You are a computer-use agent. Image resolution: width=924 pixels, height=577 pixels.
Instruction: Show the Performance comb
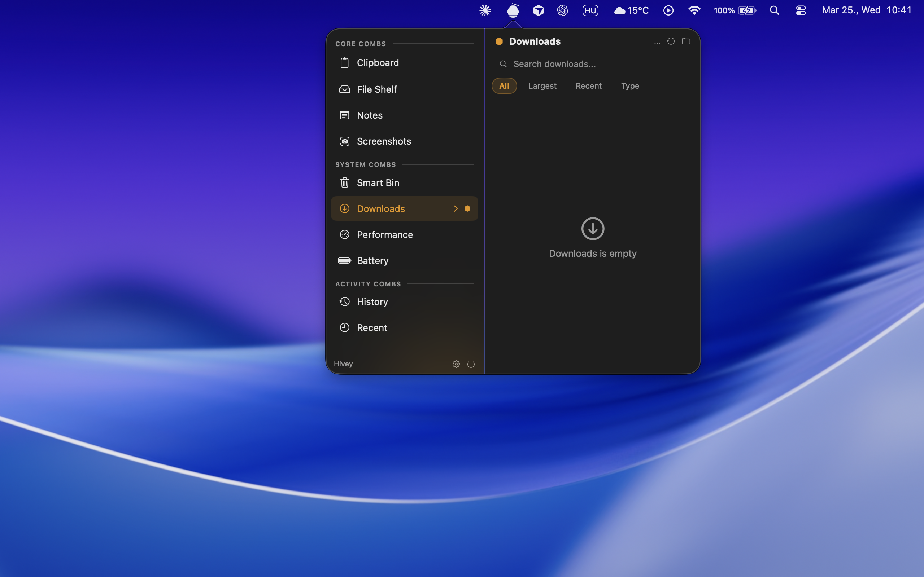pos(384,235)
